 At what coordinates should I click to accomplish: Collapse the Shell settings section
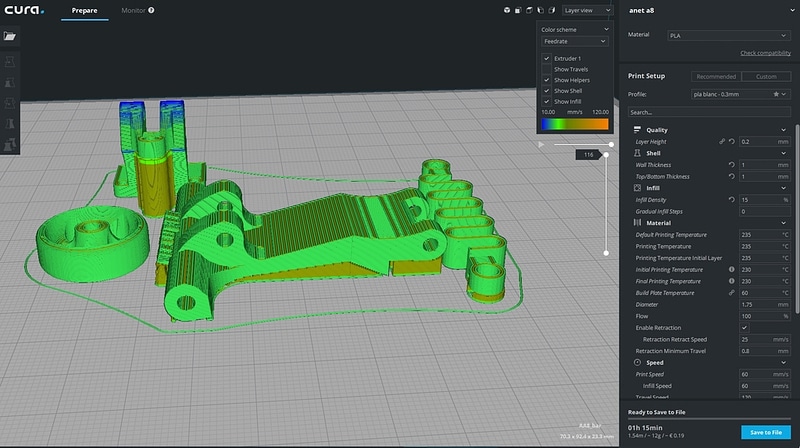[x=784, y=153]
